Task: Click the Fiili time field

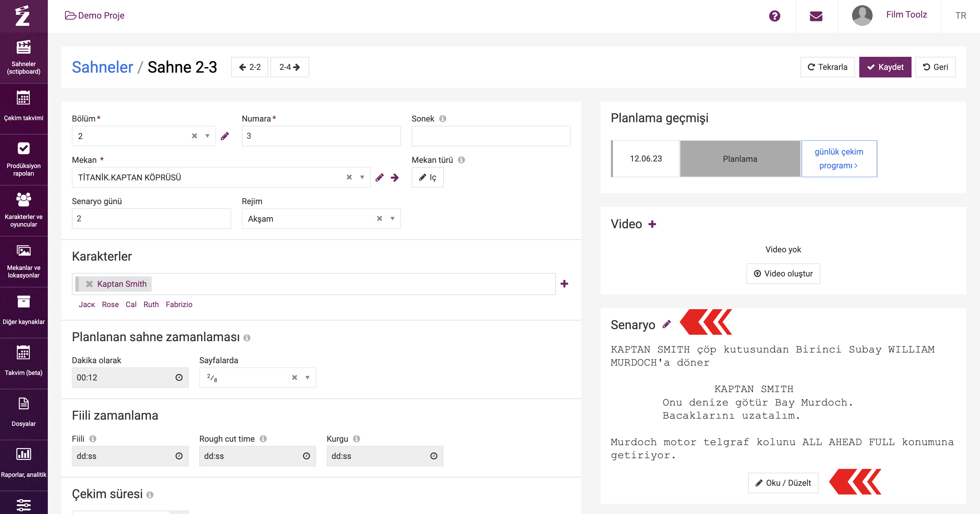Action: click(130, 456)
